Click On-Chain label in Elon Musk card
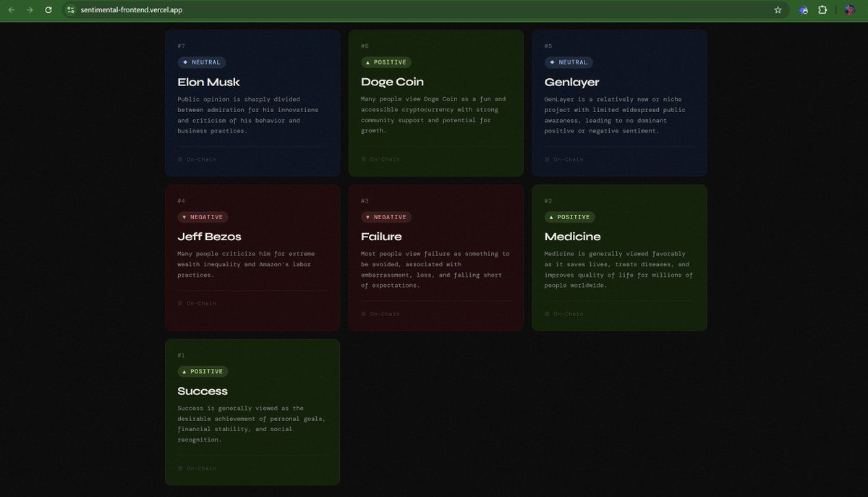 pyautogui.click(x=197, y=159)
